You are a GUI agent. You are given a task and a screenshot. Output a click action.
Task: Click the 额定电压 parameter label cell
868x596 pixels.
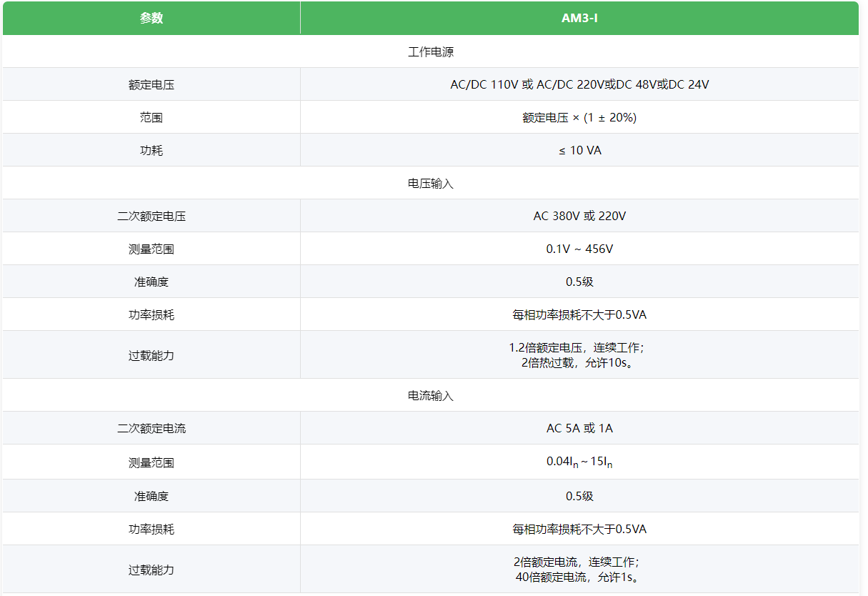point(151,84)
